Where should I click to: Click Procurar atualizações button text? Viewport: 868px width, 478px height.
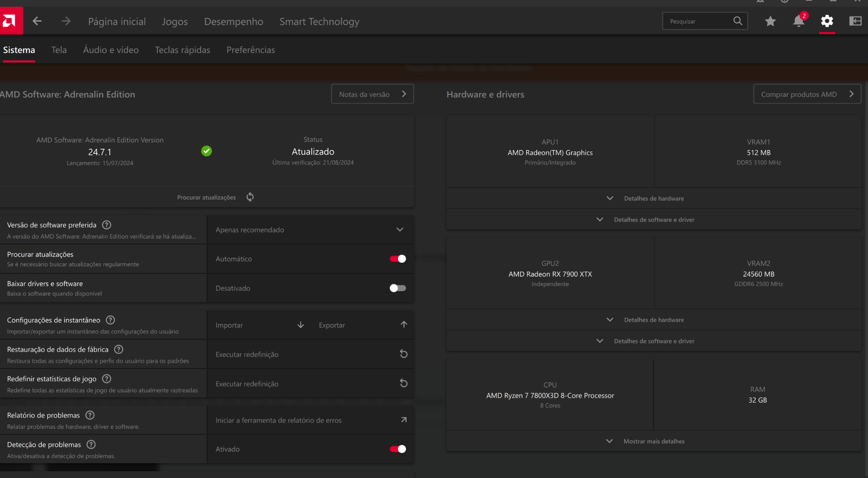point(206,197)
